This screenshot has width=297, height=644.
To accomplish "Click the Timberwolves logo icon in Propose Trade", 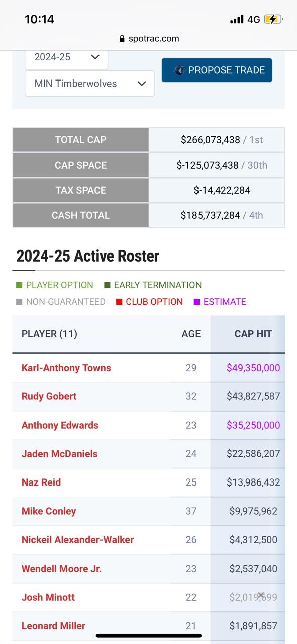I will tap(179, 70).
